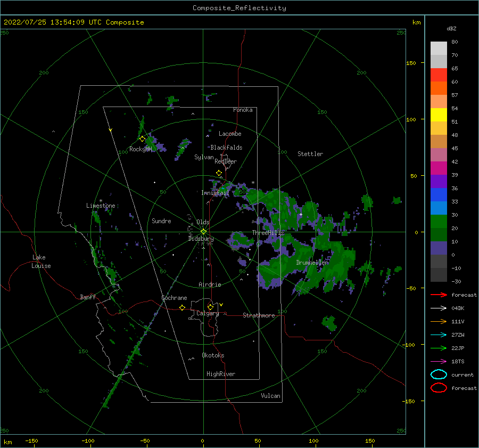
Task: Select the white 04DK arrow legend icon
Action: pos(439,308)
